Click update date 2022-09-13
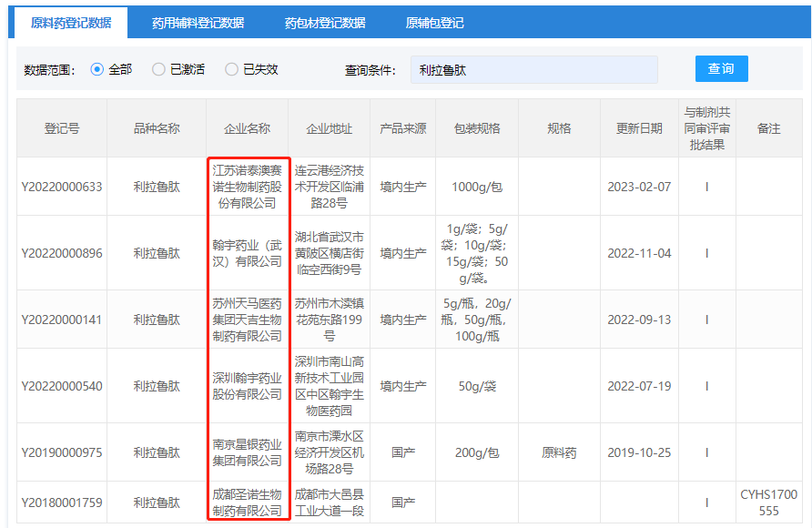Image resolution: width=812 pixels, height=528 pixels. pos(639,320)
